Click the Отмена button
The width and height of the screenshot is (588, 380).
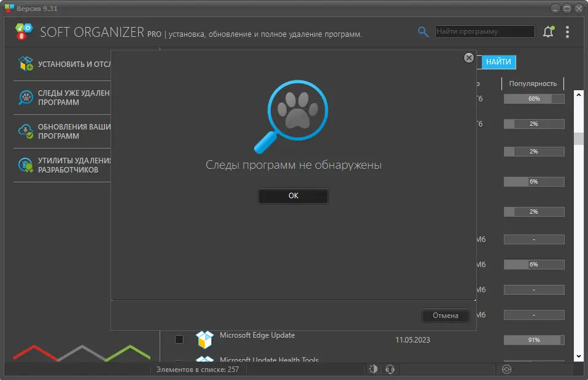pos(446,316)
